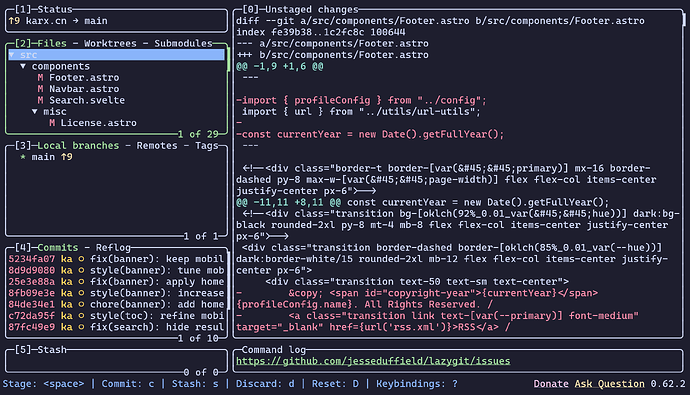Click circle marker on commit 8d9d9080
Screen dimensions: 690x395
point(81,271)
